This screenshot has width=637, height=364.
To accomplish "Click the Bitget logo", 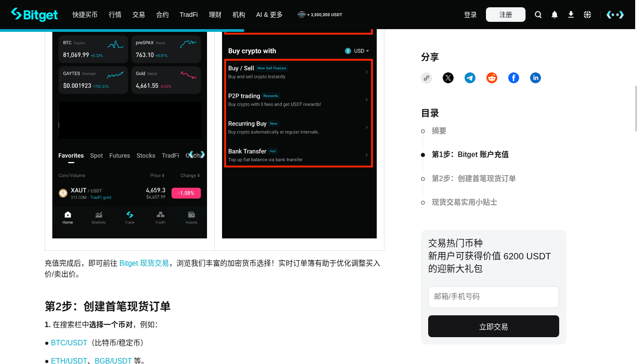I will (35, 15).
